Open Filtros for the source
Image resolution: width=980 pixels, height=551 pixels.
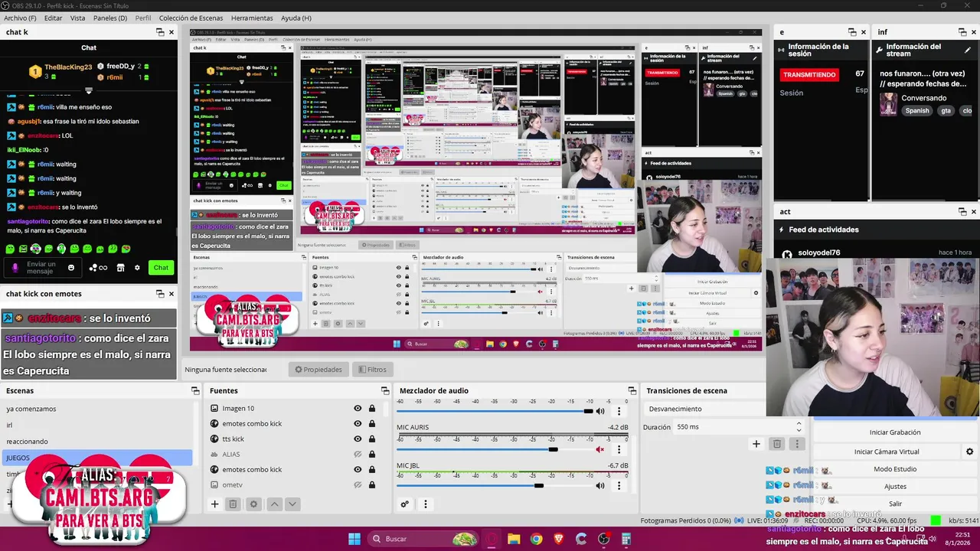click(x=372, y=370)
